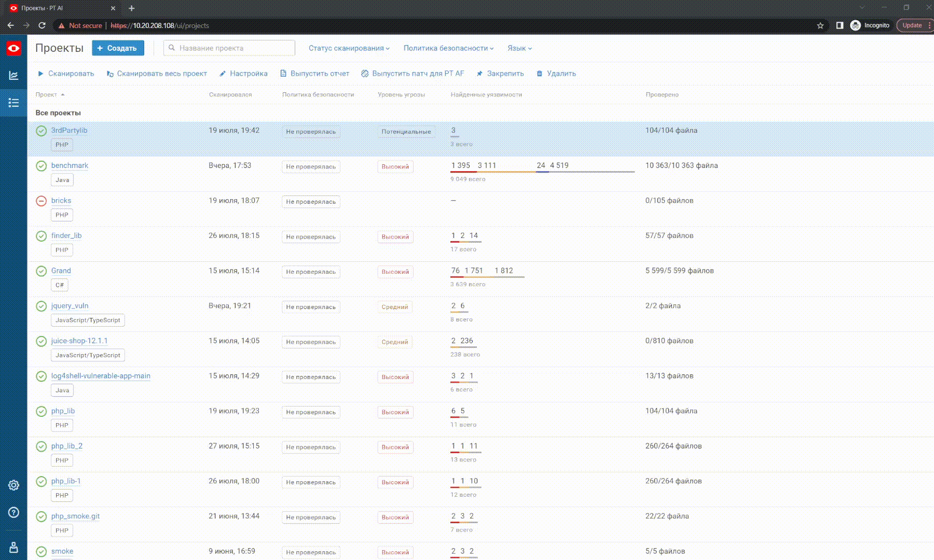
Task: Click the C# tag under Grand
Action: click(60, 285)
